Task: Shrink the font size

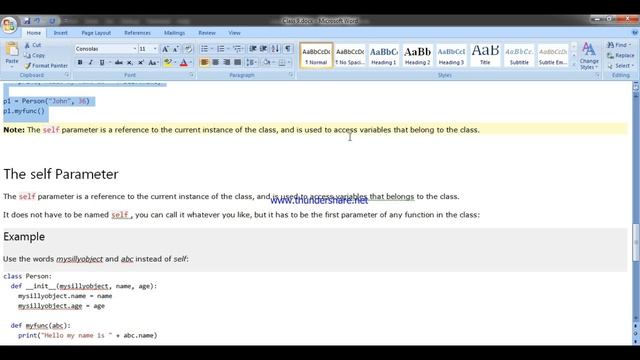Action: 176,49
